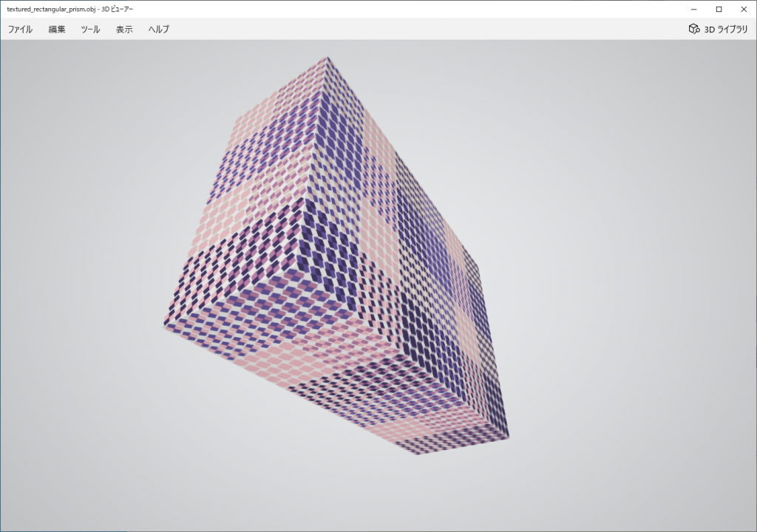Viewport: 757px width, 532px height.
Task: Minimize the 3D ビューアー window
Action: pyautogui.click(x=693, y=9)
